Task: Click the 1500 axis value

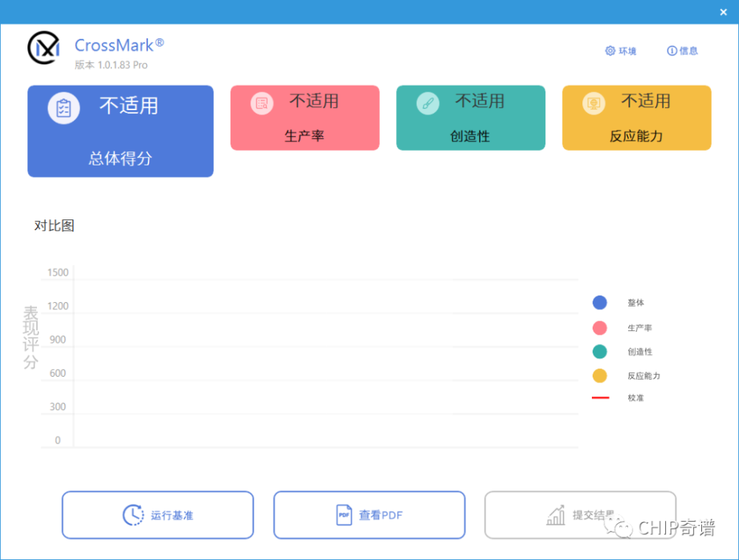Action: coord(58,272)
